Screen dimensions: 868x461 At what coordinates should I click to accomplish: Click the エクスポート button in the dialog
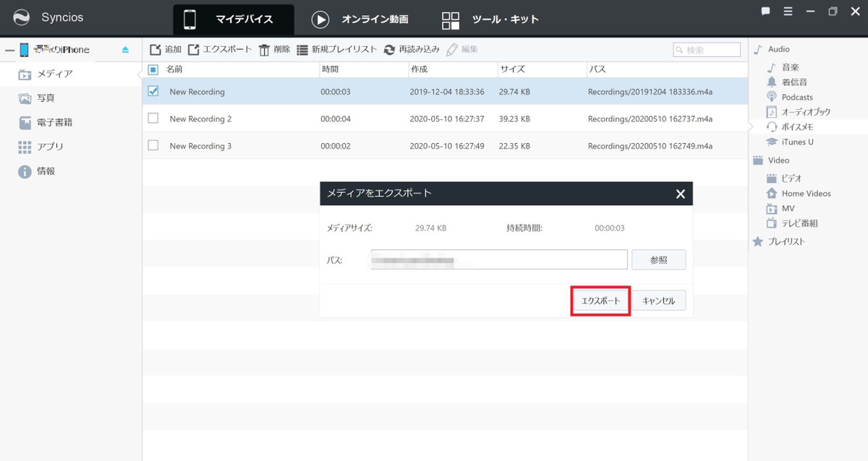(599, 300)
